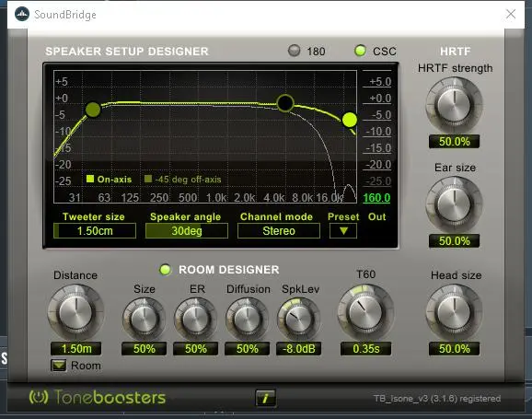Image resolution: width=532 pixels, height=419 pixels.
Task: Click the SpkLev -8.0dB value
Action: coord(298,349)
